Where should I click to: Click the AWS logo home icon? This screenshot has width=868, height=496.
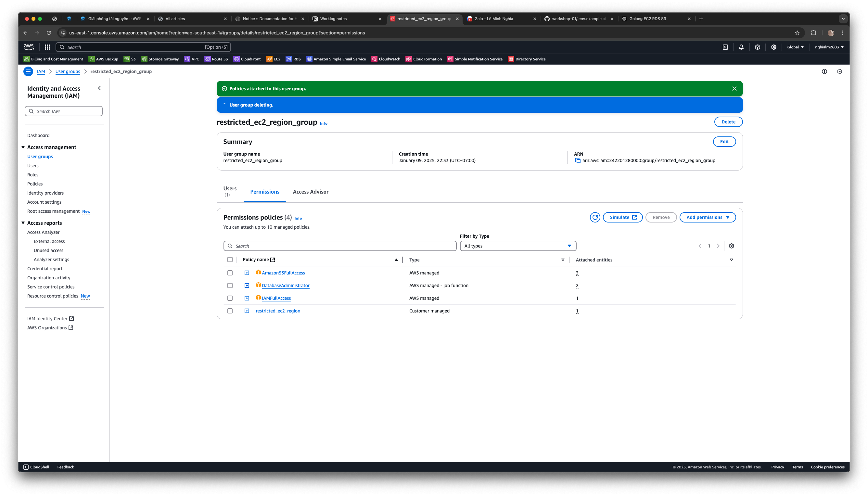click(29, 47)
